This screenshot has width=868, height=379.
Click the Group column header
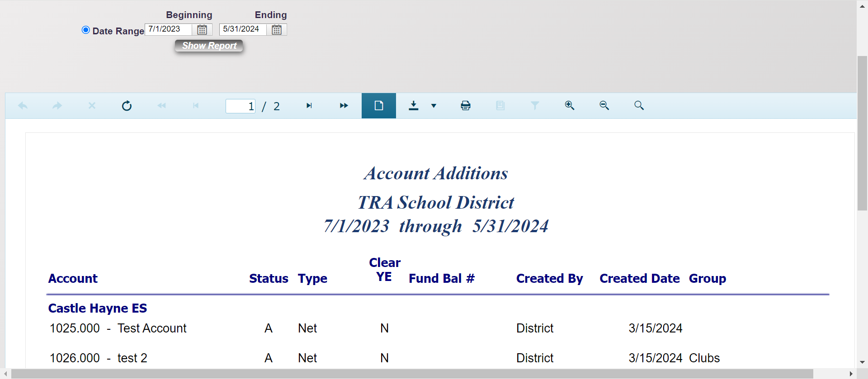pos(708,279)
